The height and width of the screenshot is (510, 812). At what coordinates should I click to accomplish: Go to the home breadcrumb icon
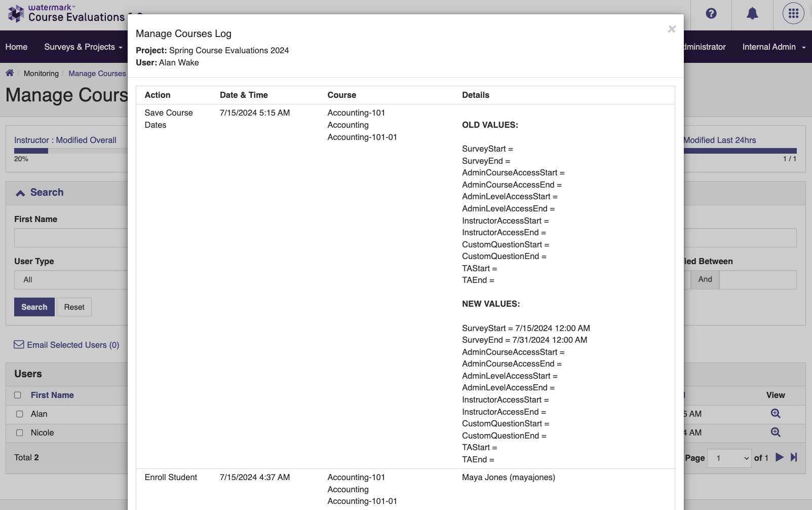10,73
